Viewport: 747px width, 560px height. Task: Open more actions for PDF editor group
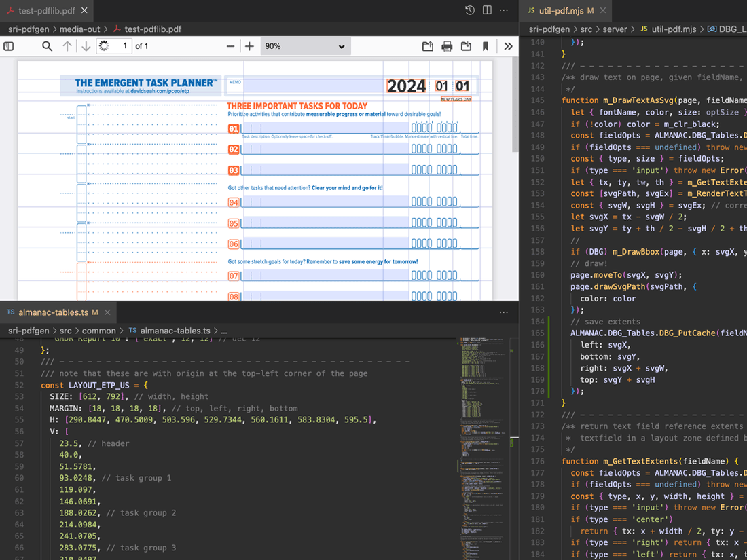504,10
